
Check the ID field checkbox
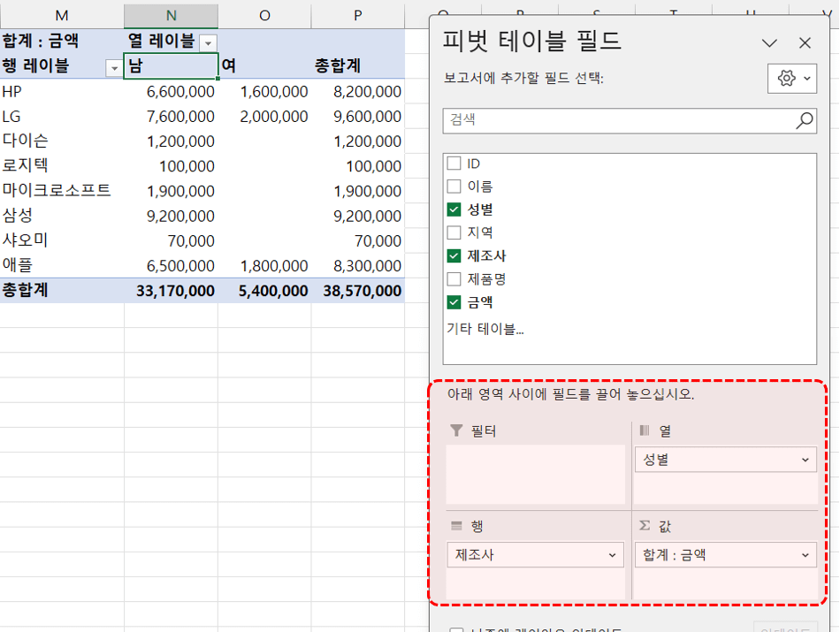pyautogui.click(x=454, y=163)
